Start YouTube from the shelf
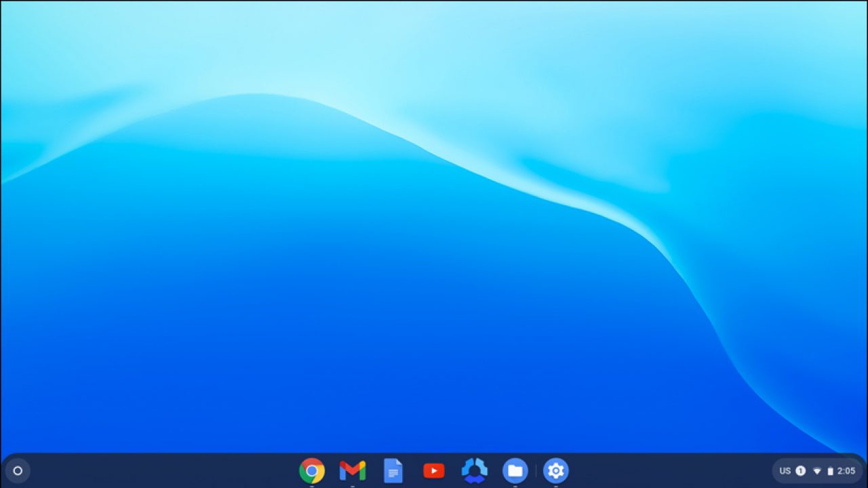This screenshot has height=488, width=868. [433, 470]
